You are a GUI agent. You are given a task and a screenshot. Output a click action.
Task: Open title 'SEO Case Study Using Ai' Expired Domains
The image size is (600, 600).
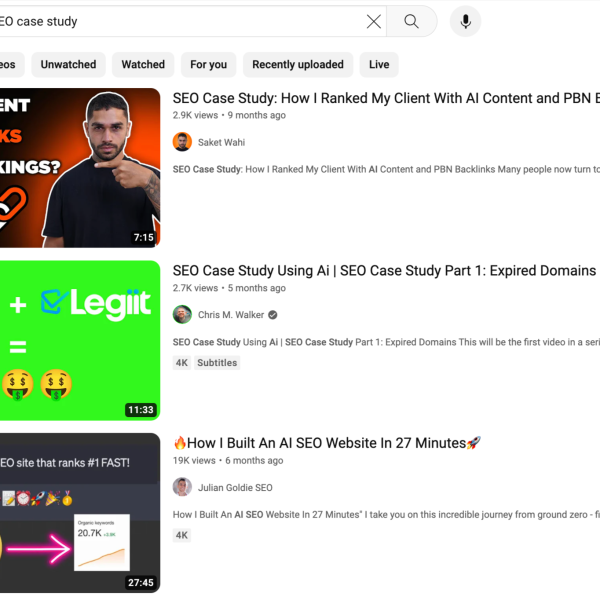click(384, 271)
